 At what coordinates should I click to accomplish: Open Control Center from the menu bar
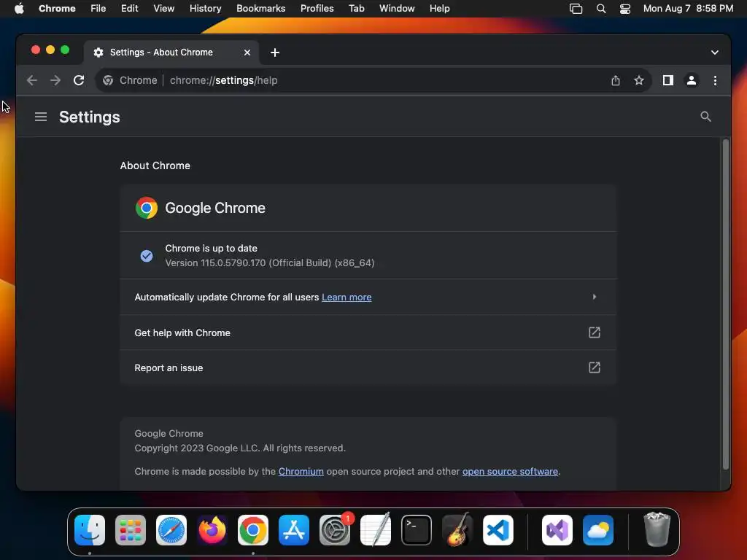pyautogui.click(x=624, y=9)
